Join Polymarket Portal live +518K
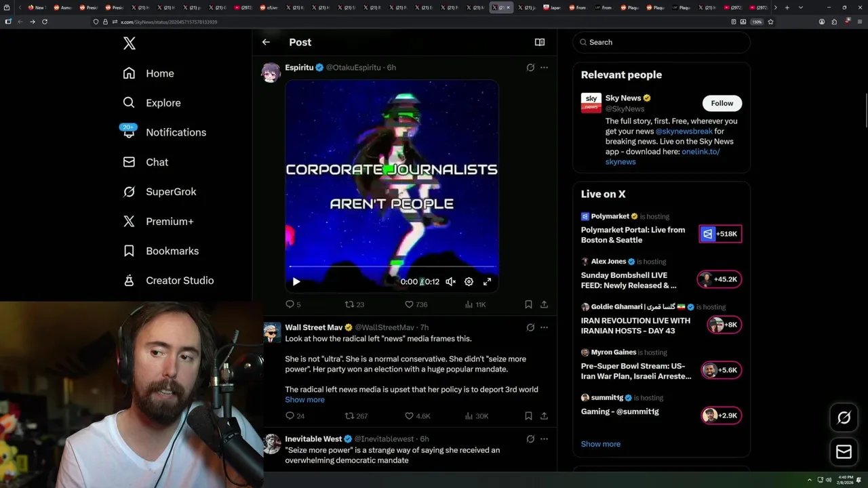Viewport: 868px width, 488px height. pos(720,234)
